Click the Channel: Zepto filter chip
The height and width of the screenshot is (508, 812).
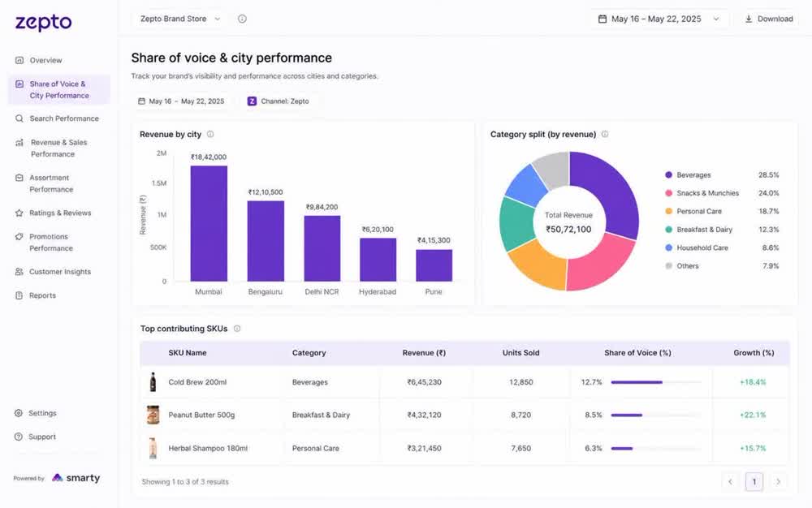point(278,101)
